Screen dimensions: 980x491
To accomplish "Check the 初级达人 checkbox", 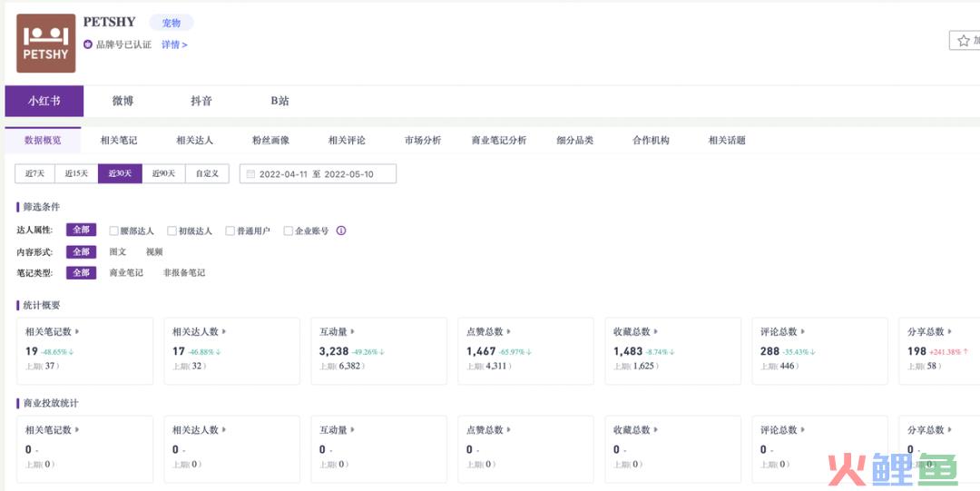I will [171, 231].
